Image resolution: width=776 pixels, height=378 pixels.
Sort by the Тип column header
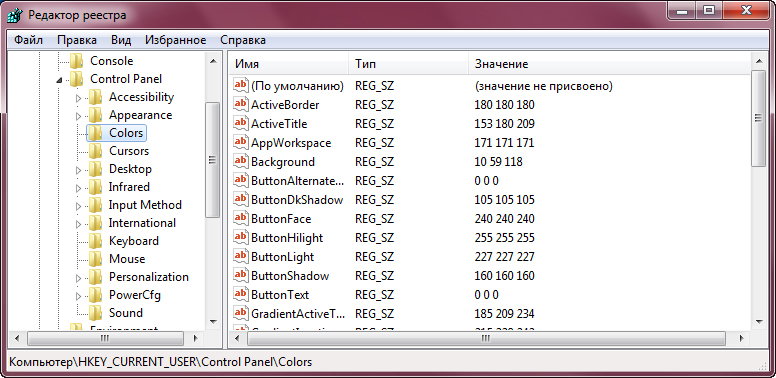pos(408,64)
